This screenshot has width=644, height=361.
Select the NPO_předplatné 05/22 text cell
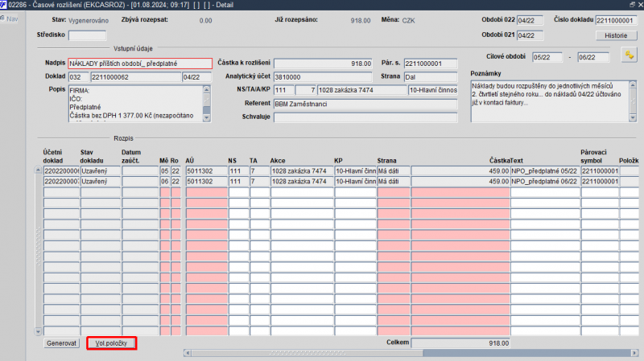pyautogui.click(x=544, y=170)
